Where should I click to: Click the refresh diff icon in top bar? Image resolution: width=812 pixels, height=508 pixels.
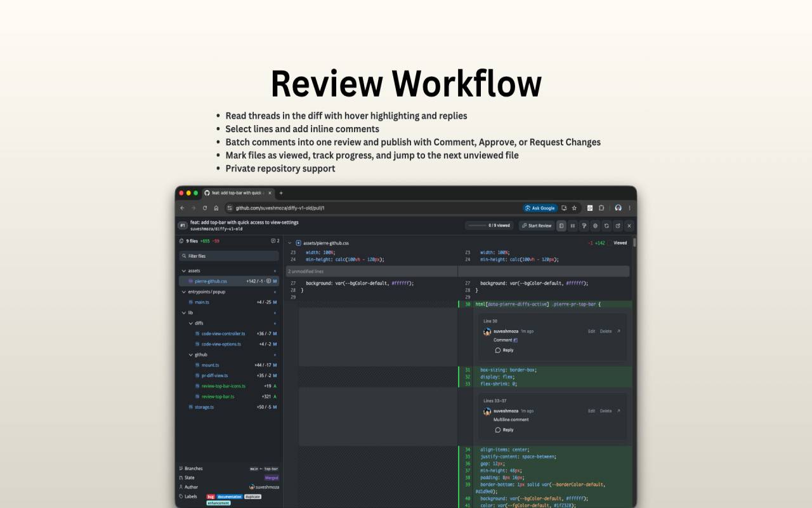(x=606, y=225)
